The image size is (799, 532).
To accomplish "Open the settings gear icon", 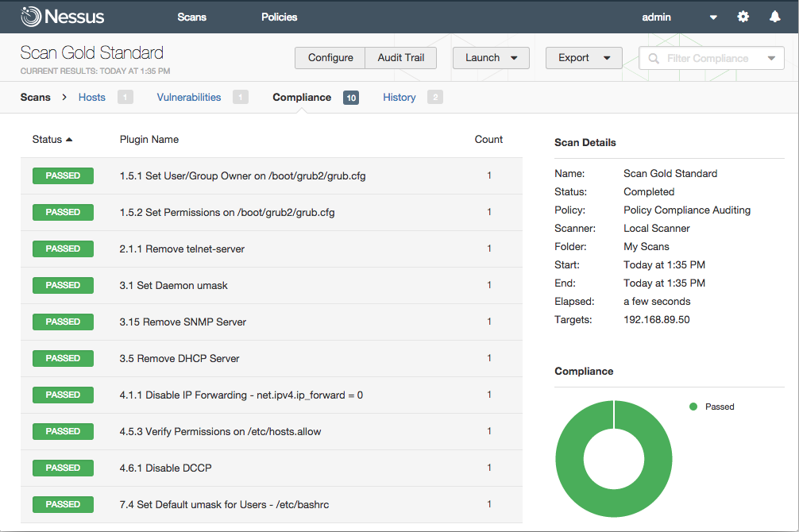I will coord(743,17).
